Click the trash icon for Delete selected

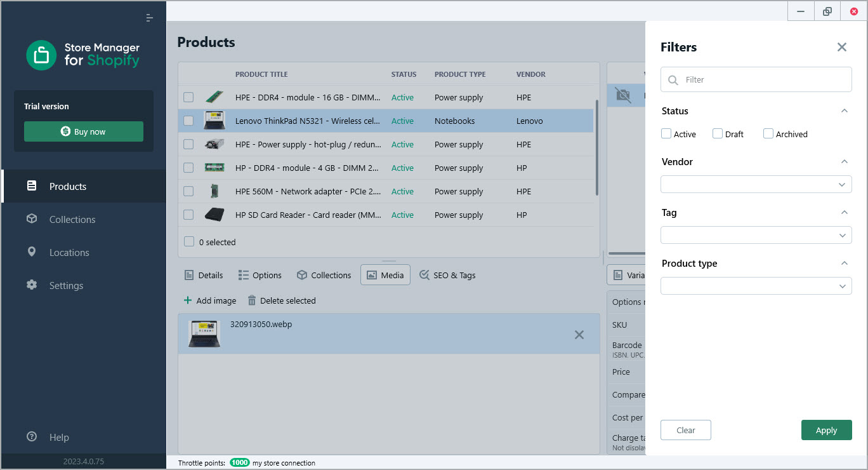[252, 300]
